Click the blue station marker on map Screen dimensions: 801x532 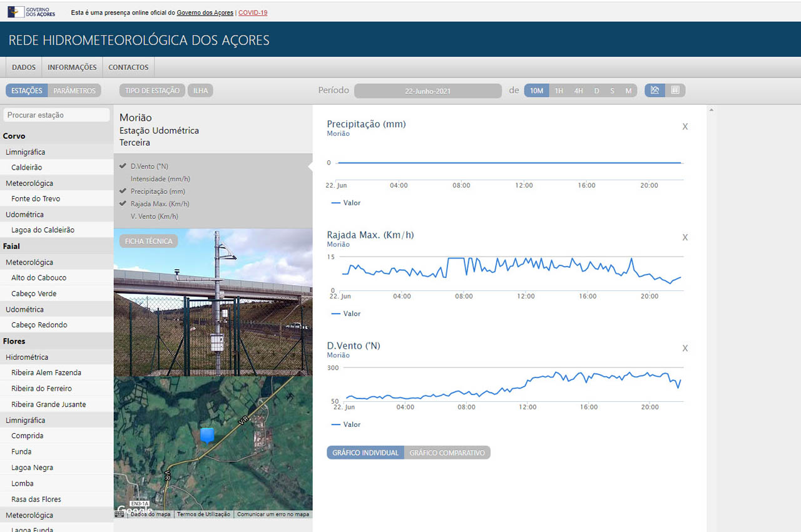click(207, 434)
